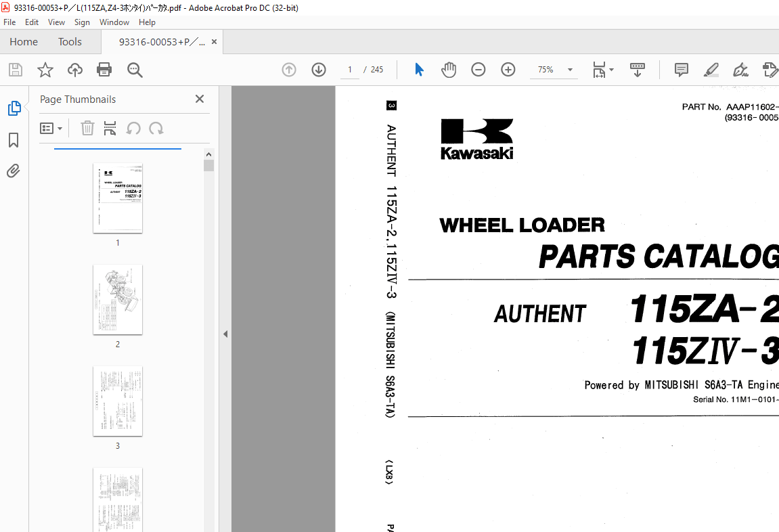Switch to the Tools tab

[70, 41]
